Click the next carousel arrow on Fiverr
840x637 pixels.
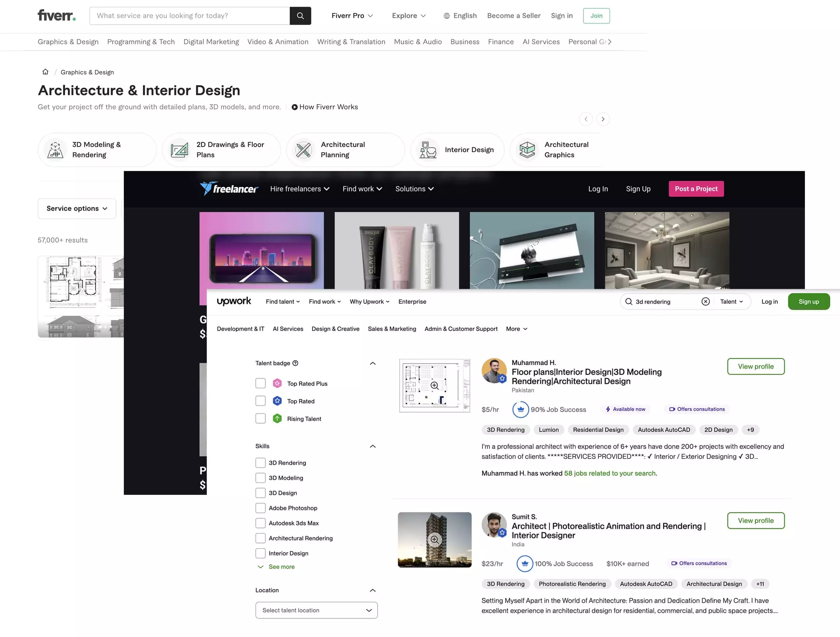[603, 119]
